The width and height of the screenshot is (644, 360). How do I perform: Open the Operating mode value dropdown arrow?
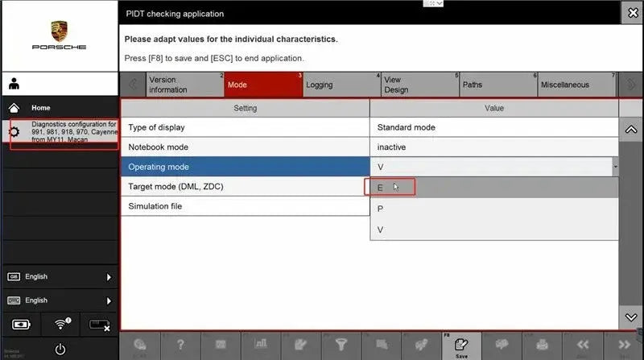pos(615,167)
